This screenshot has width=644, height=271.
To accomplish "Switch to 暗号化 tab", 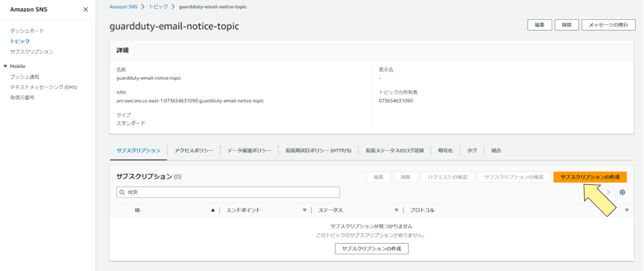I will [x=445, y=151].
